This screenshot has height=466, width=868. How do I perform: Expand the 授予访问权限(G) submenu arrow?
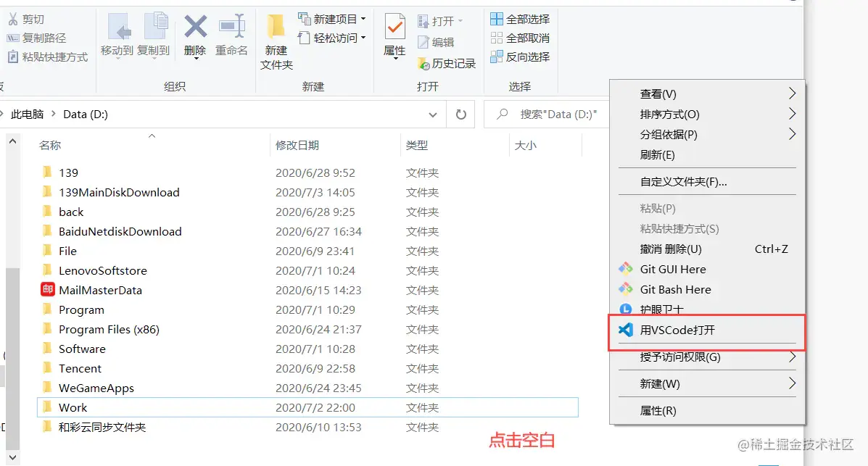(x=792, y=357)
